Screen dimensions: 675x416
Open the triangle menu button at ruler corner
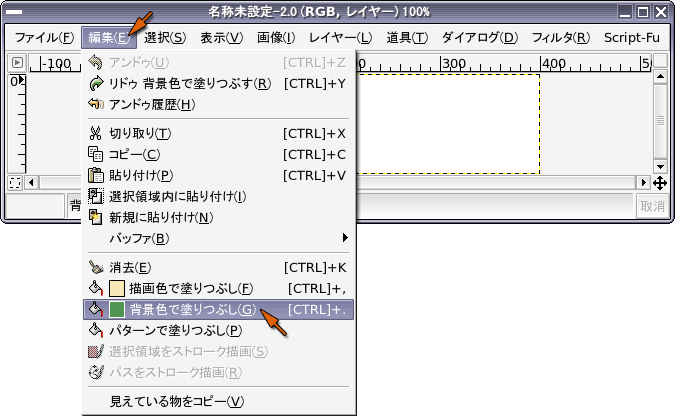pos(15,62)
